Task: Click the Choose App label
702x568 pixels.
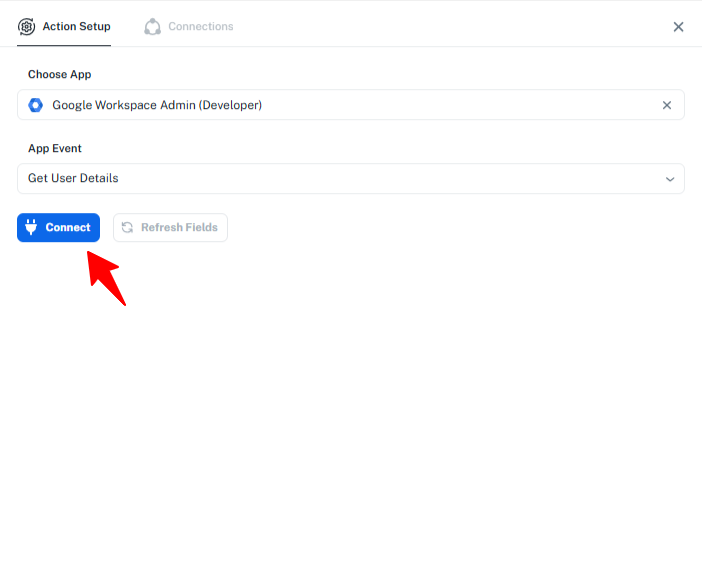Action: pyautogui.click(x=59, y=75)
